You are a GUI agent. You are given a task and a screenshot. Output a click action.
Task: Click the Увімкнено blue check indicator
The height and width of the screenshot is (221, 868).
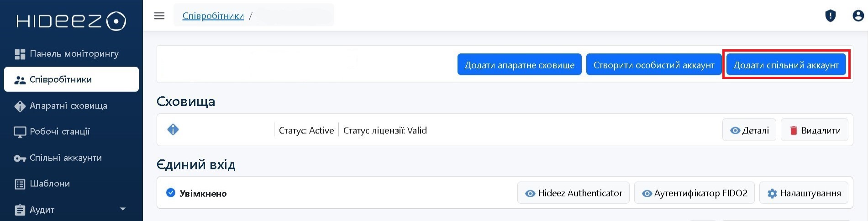coord(171,193)
